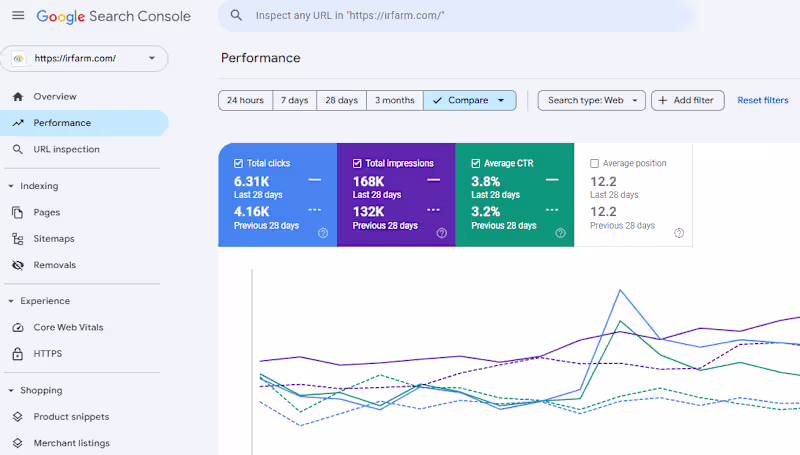Click the Add filter button

[x=688, y=100]
